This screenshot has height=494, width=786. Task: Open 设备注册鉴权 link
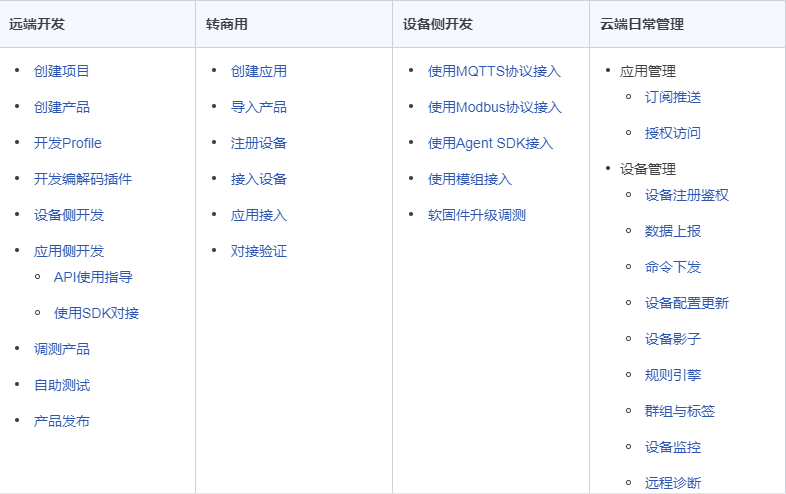point(687,195)
